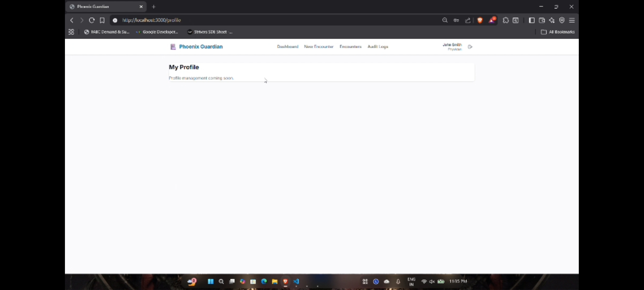
Task: Click the logout icon beside John Smith
Action: (470, 47)
